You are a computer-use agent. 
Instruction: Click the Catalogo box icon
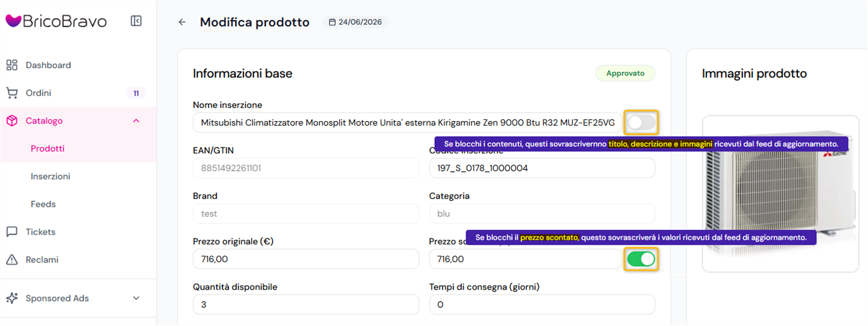click(x=12, y=121)
